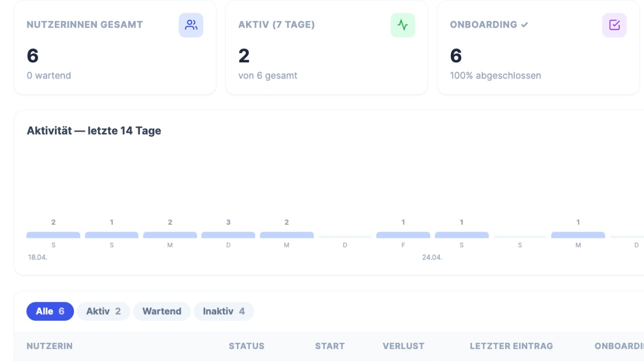Click the 'Aktivität — letzte 14 Tage' heading

click(x=94, y=131)
